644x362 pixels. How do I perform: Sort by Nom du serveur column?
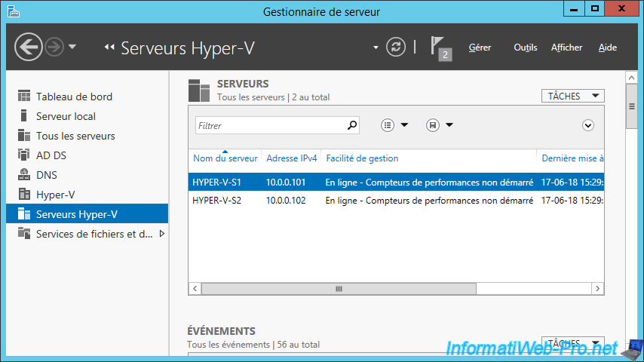tap(225, 158)
